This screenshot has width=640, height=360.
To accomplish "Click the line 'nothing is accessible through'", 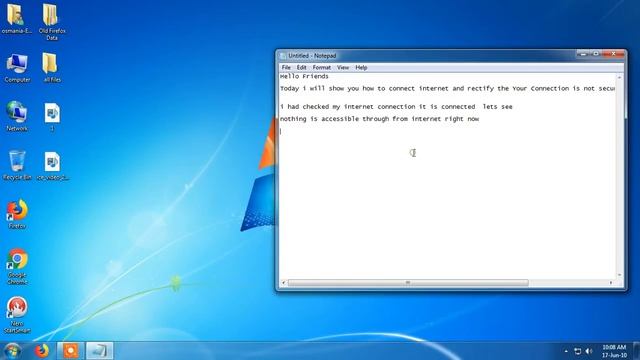I will click(x=380, y=119).
